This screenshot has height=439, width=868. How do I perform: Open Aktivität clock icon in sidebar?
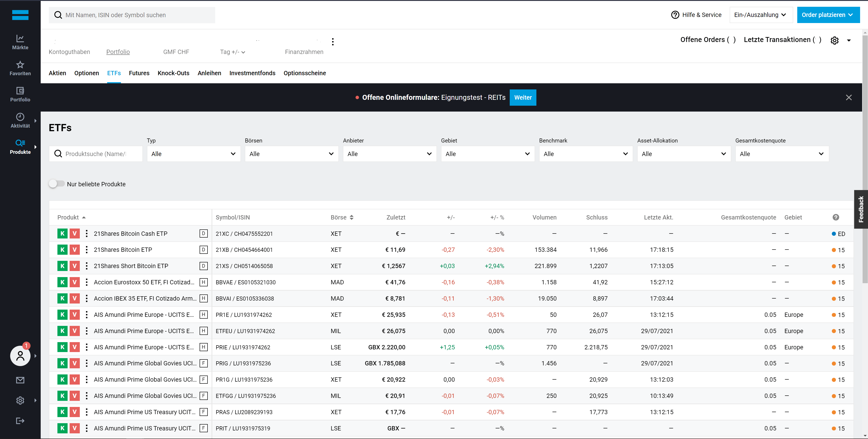coord(20,120)
